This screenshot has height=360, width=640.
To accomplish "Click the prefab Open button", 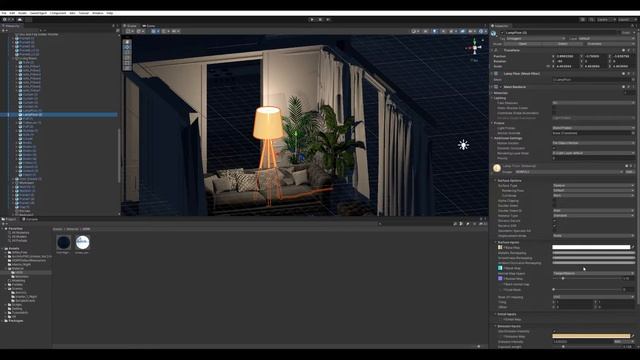I will tap(523, 44).
